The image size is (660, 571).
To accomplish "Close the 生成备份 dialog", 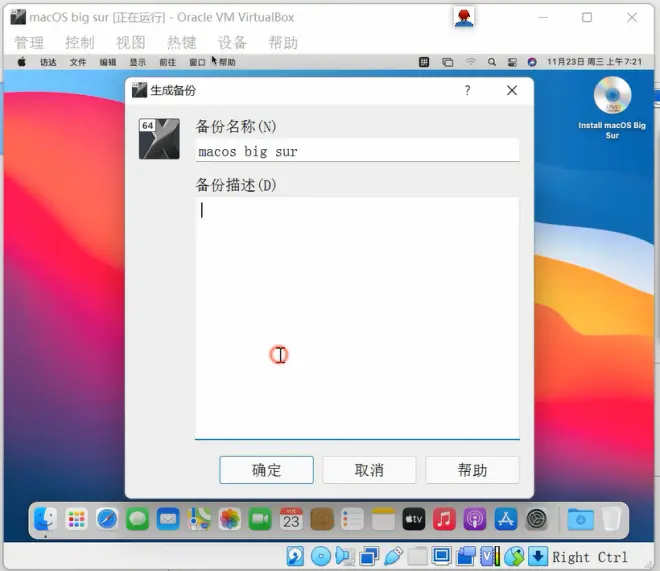I will click(512, 90).
